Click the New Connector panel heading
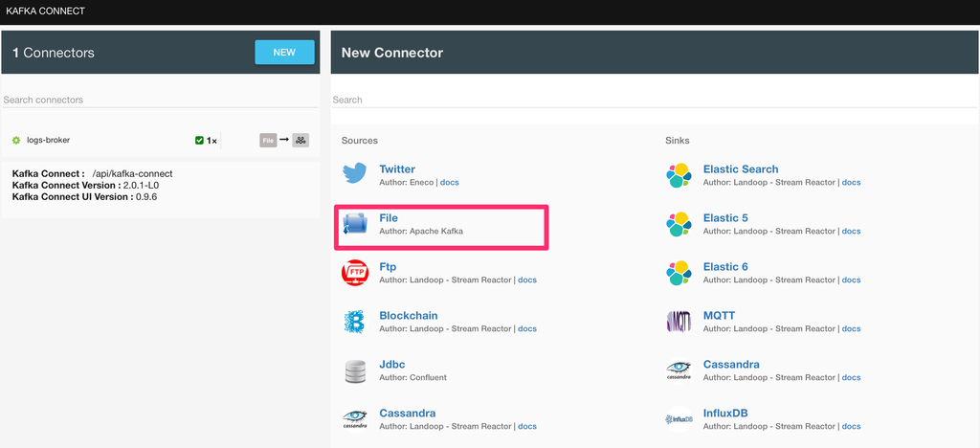The width and height of the screenshot is (980, 448). click(x=391, y=53)
